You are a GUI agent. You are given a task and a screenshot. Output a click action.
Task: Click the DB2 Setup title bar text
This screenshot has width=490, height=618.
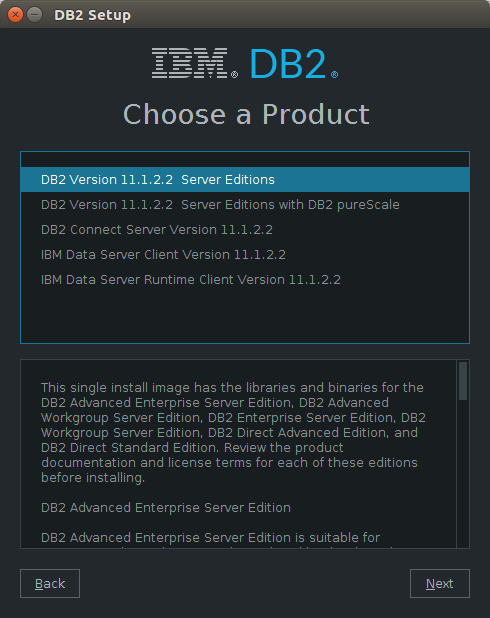point(92,15)
